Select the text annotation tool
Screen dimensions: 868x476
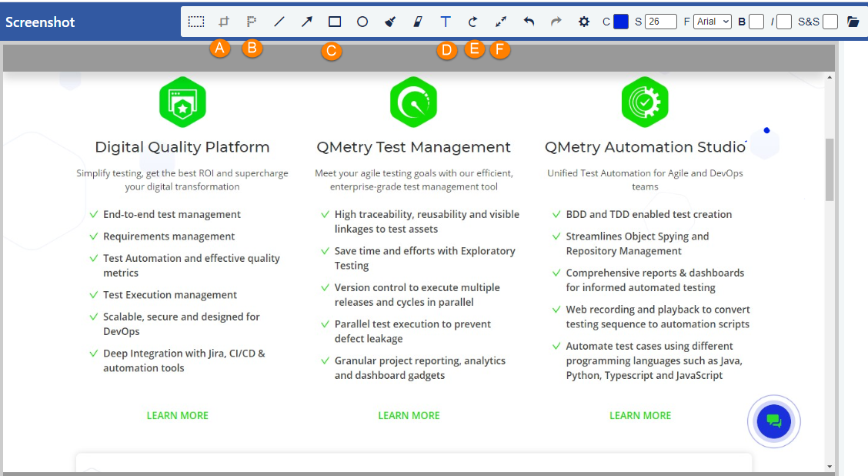click(445, 21)
